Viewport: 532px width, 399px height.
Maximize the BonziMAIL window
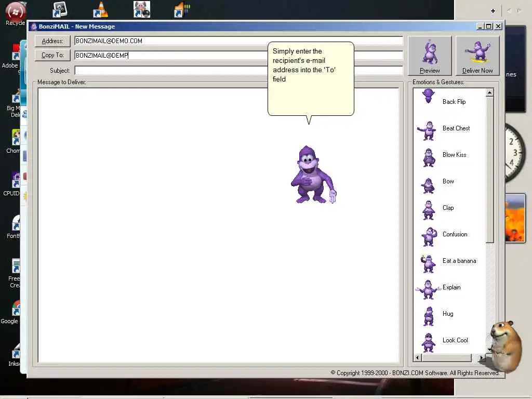point(488,26)
